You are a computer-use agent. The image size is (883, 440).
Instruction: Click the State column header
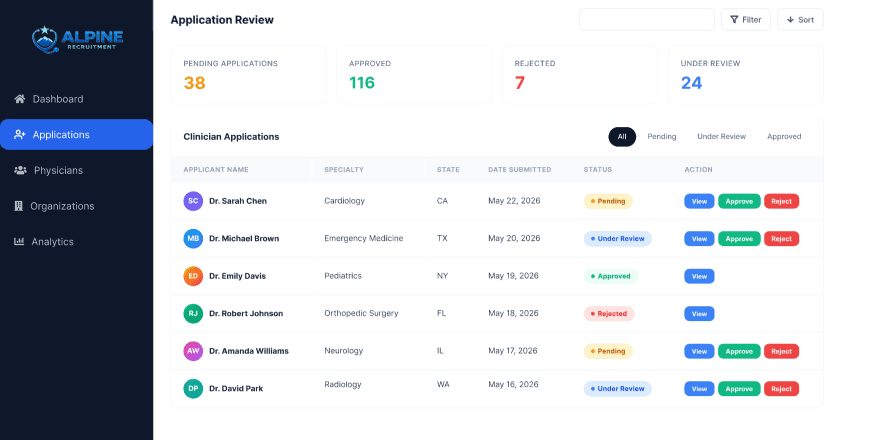(x=448, y=170)
